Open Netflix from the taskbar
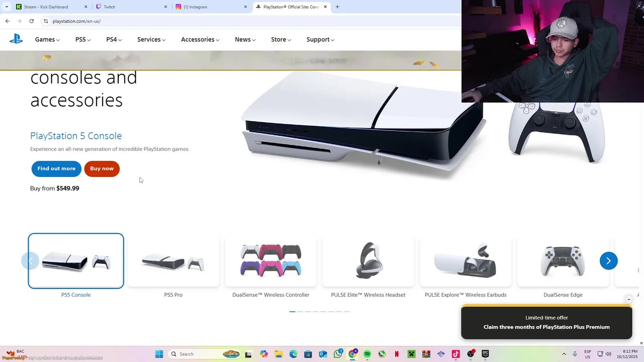The height and width of the screenshot is (362, 644). pyautogui.click(x=396, y=354)
